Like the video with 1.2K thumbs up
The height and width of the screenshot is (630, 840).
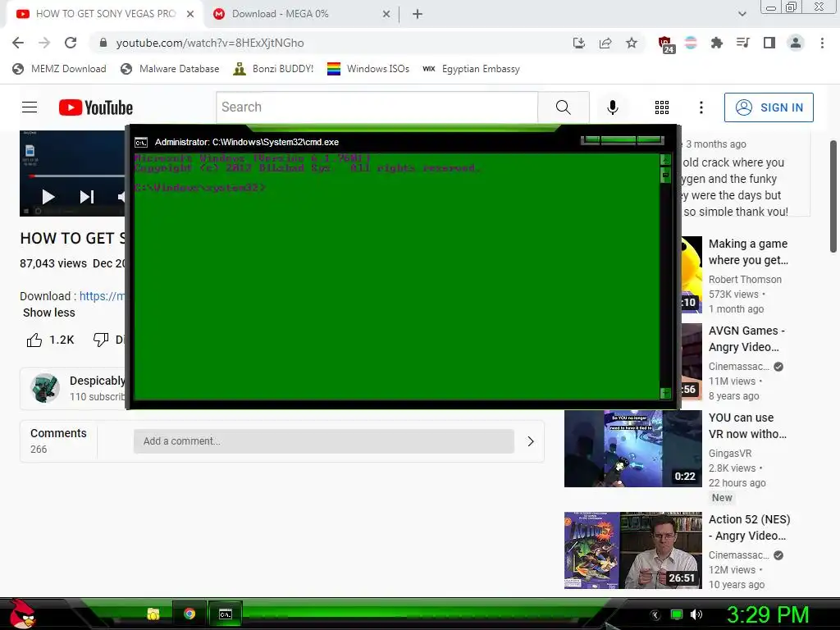pyautogui.click(x=34, y=340)
